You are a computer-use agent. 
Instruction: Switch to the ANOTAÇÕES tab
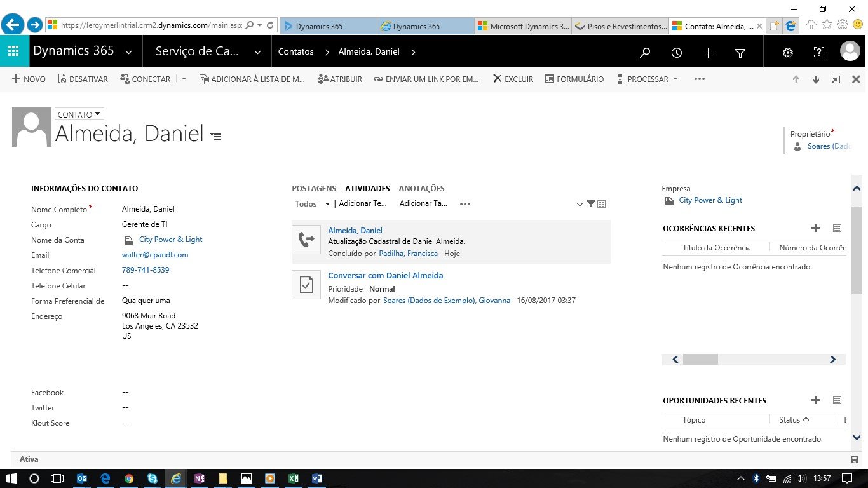[421, 189]
